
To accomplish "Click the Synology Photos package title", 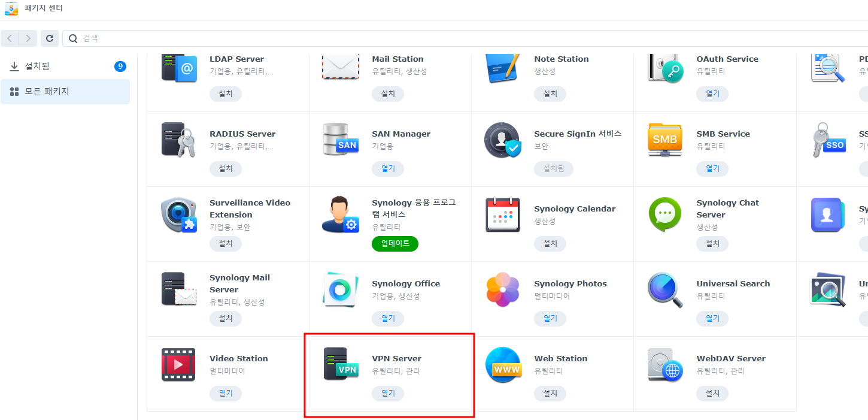I will [x=570, y=284].
